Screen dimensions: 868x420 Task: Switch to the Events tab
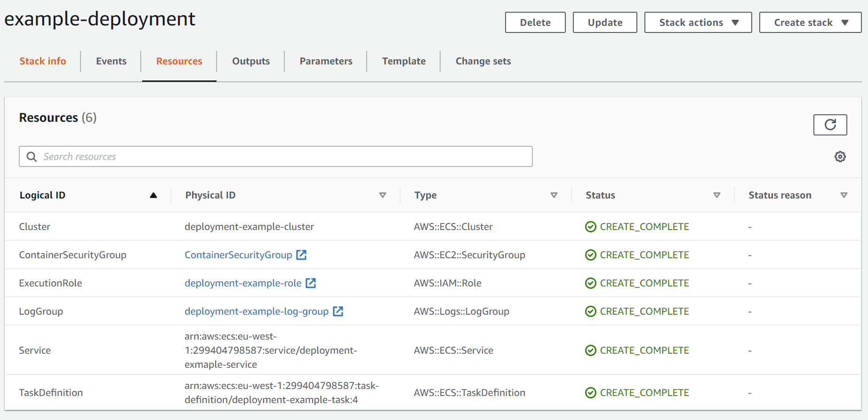click(x=111, y=61)
